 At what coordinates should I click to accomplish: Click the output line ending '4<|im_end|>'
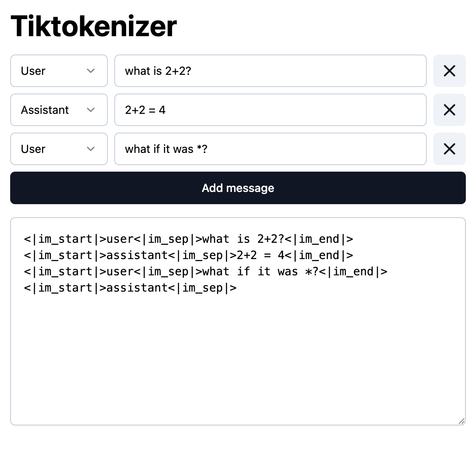tap(188, 255)
